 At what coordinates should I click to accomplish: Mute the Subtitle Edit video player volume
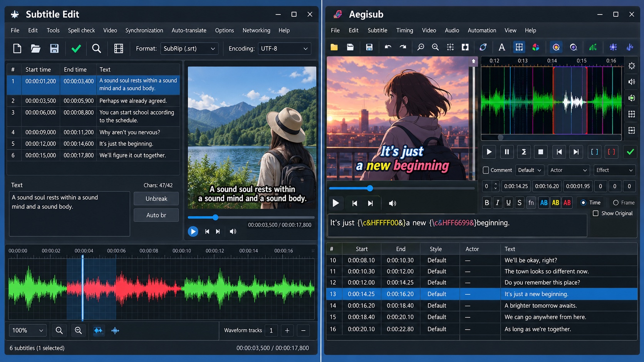tap(233, 232)
